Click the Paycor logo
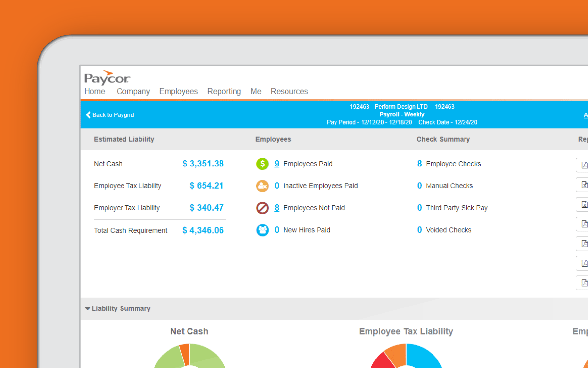The image size is (588, 368). pyautogui.click(x=107, y=78)
